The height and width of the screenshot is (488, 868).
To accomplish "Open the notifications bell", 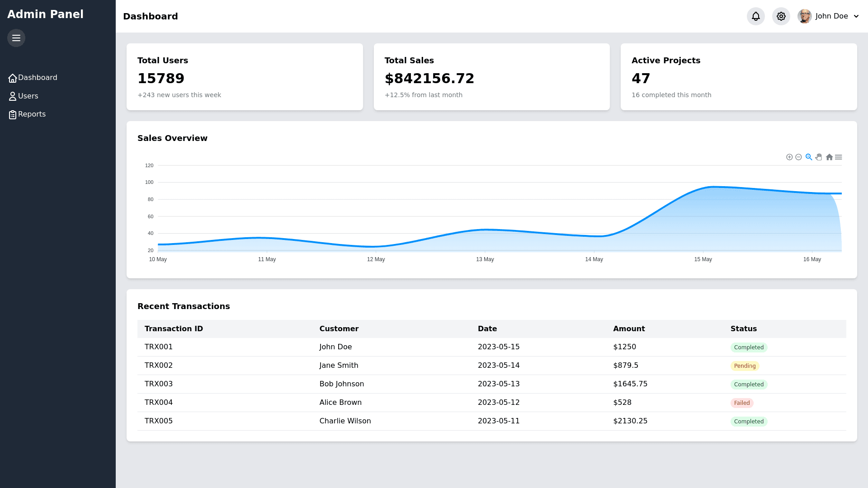I will click(x=756, y=16).
